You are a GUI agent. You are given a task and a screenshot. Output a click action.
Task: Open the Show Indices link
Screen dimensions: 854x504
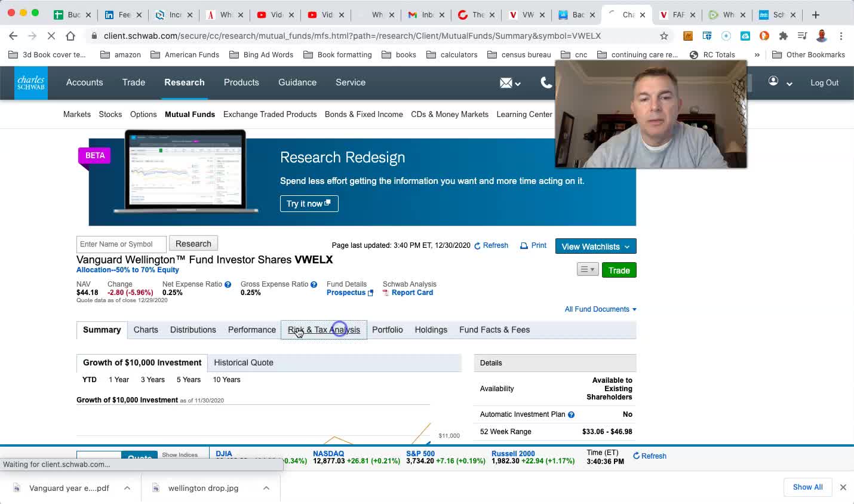coord(180,454)
